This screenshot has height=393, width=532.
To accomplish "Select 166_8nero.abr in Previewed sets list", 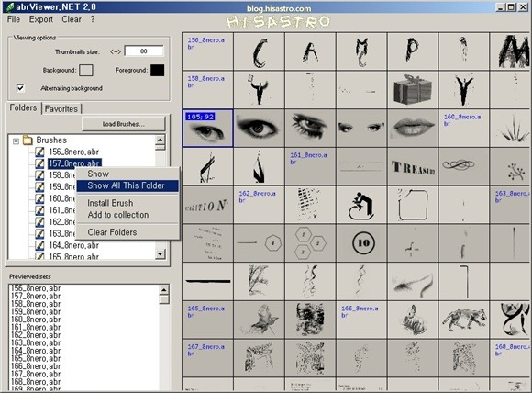I will click(36, 366).
